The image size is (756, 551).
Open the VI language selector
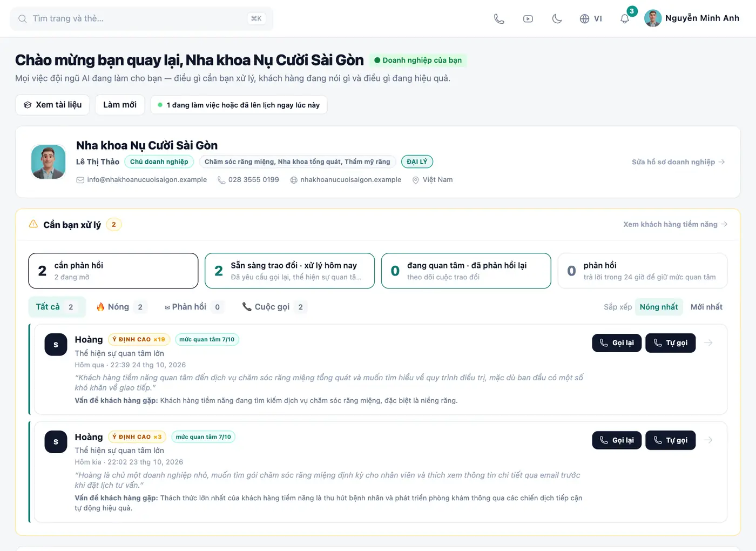(x=591, y=19)
